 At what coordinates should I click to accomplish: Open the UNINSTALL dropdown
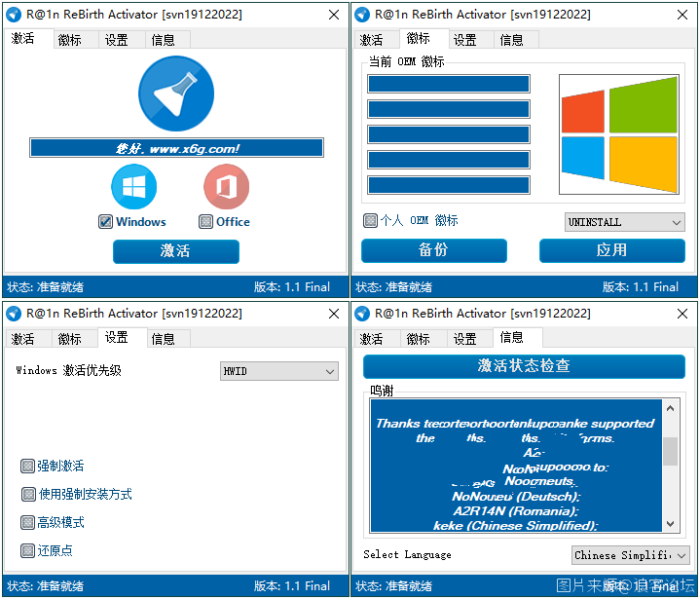pyautogui.click(x=624, y=222)
